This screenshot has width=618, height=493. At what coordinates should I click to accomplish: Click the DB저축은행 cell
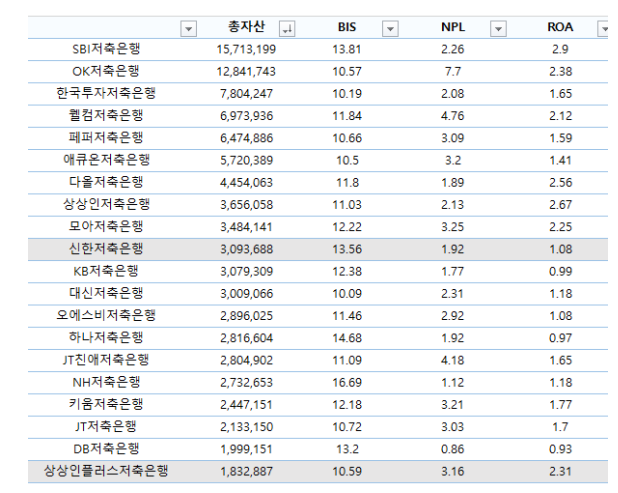(x=106, y=448)
